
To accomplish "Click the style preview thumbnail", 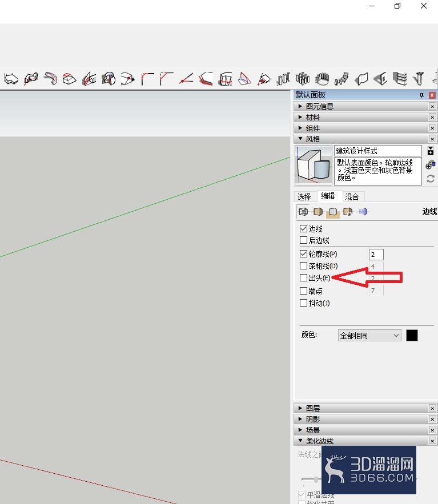I will (314, 165).
